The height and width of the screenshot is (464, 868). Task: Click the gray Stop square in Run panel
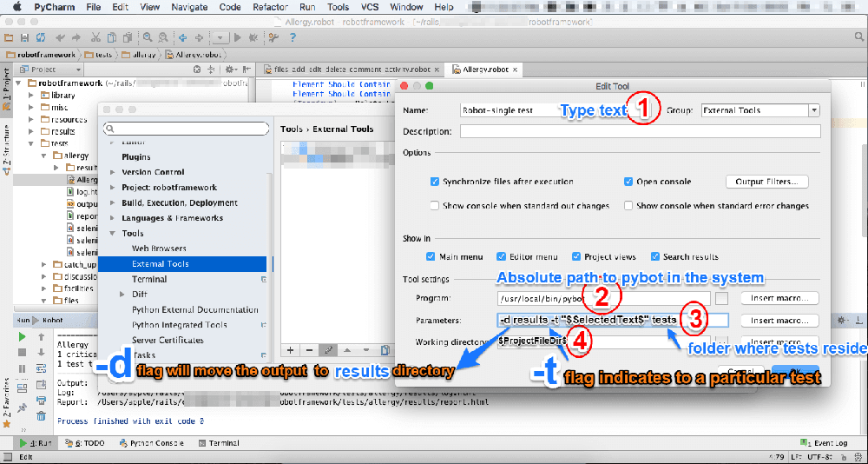(23, 353)
